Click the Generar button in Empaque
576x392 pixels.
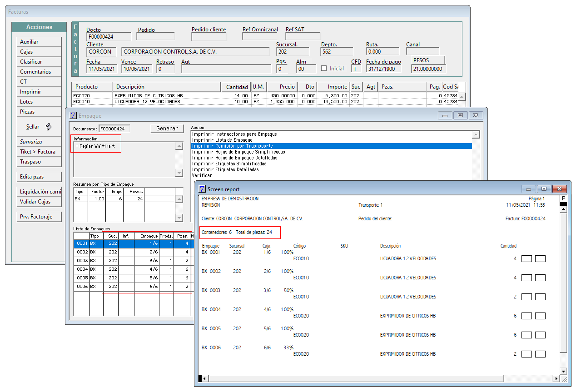pos(167,129)
